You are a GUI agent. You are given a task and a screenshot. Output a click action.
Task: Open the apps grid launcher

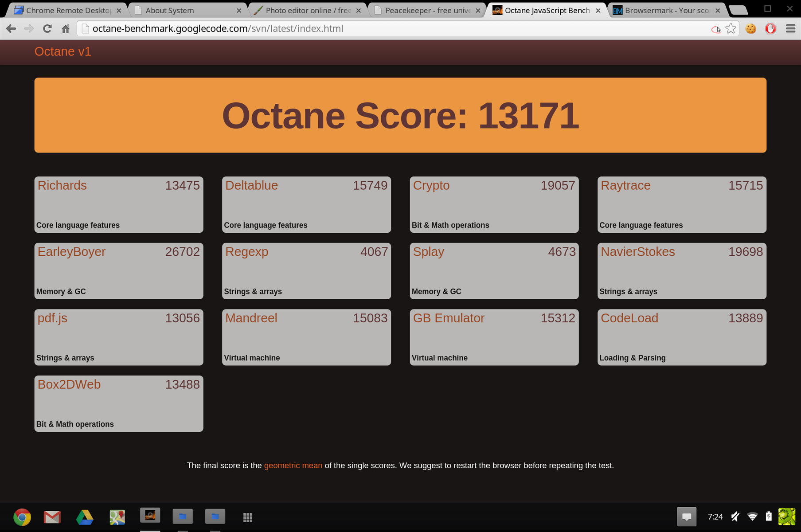click(248, 517)
